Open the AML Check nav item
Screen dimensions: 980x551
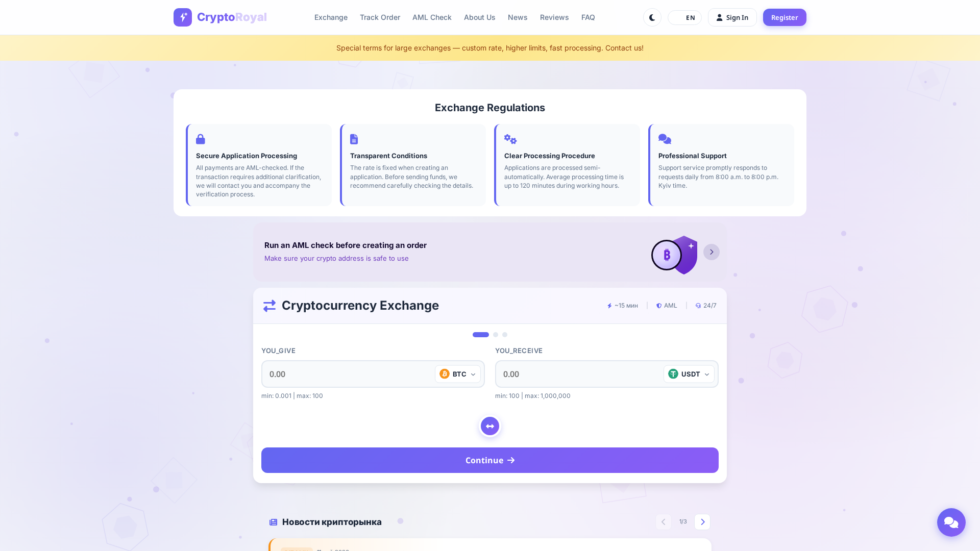[432, 17]
